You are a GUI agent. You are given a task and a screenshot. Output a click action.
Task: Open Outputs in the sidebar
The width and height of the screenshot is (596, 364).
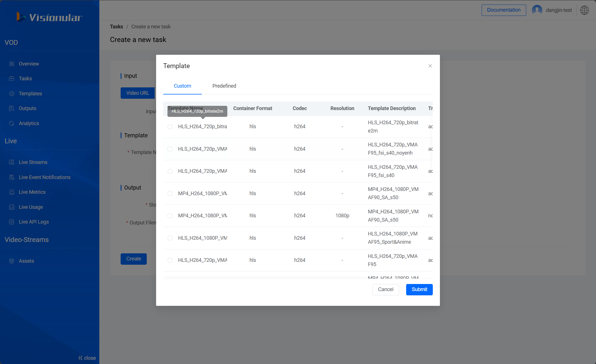[28, 108]
